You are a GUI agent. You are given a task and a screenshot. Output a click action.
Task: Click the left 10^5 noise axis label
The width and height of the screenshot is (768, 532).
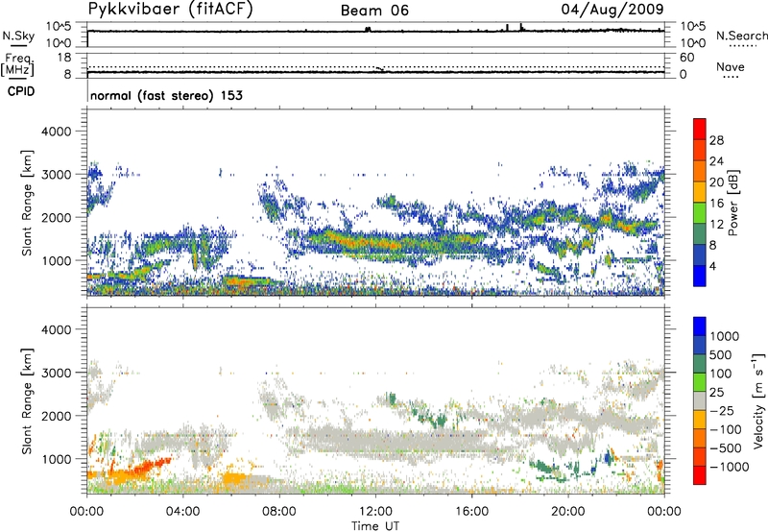pos(59,27)
